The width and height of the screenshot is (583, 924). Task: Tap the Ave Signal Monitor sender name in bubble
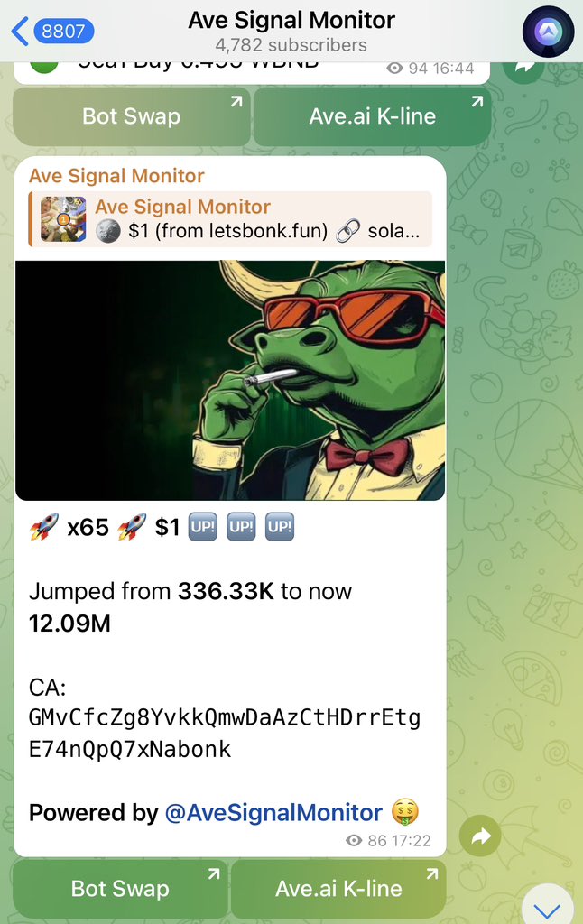(116, 176)
